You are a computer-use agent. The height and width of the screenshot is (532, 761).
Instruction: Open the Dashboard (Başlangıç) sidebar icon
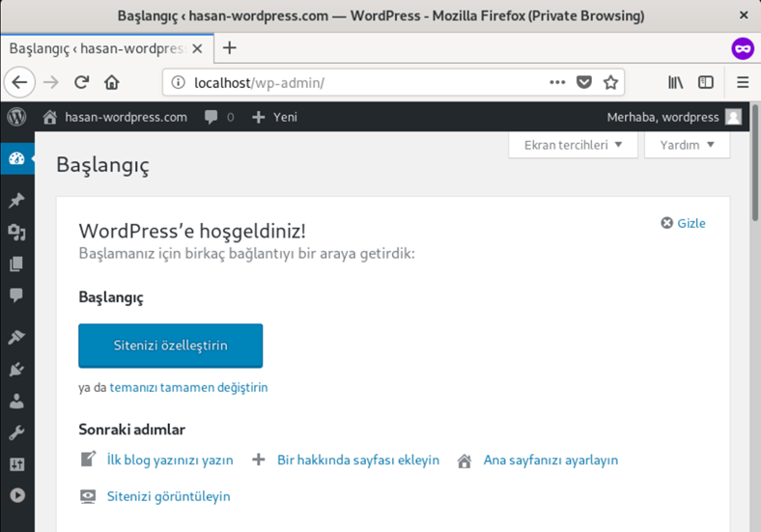(17, 158)
